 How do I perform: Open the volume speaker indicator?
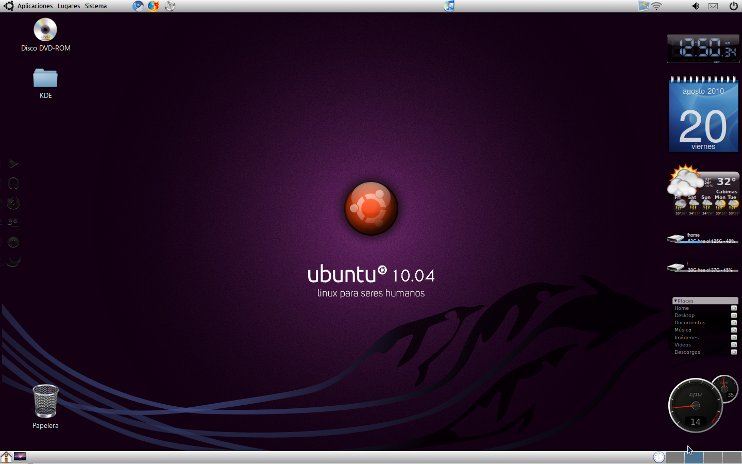point(696,6)
